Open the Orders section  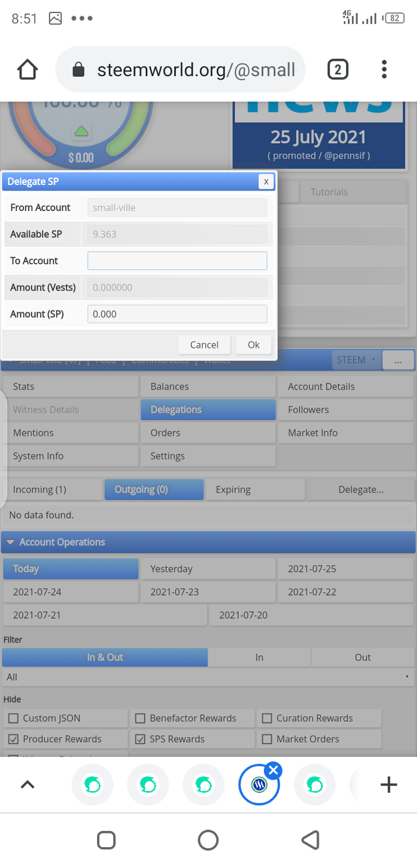pos(208,432)
